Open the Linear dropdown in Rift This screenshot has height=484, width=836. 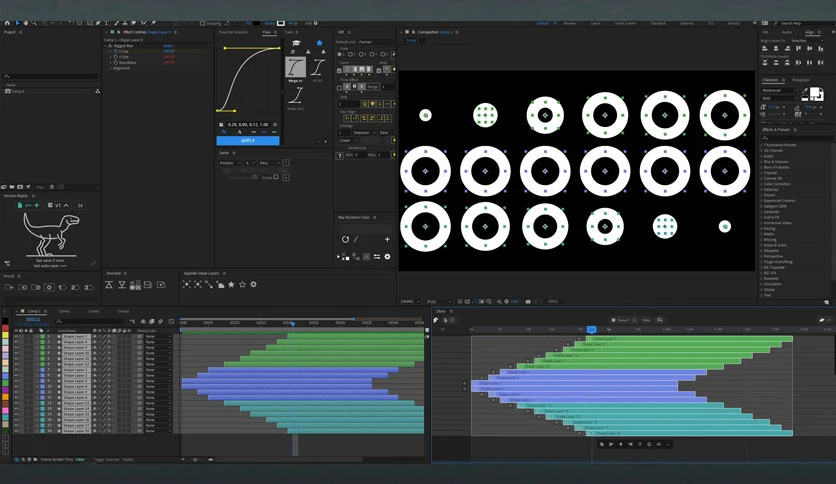pos(348,140)
